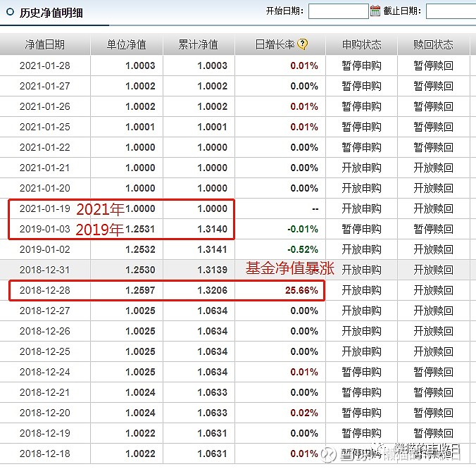Select date cell 2019-01-02
Image resolution: width=476 pixels, height=469 pixels.
click(x=45, y=249)
